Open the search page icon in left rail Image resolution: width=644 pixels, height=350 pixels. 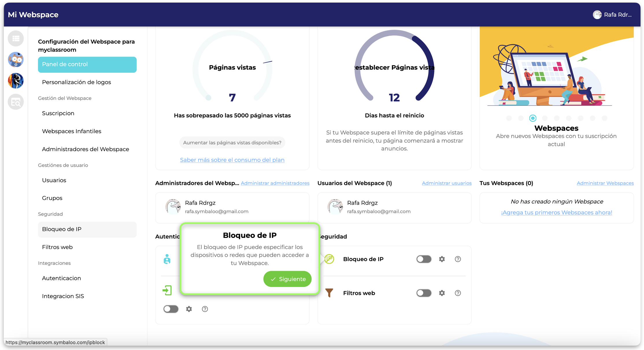[x=16, y=102]
